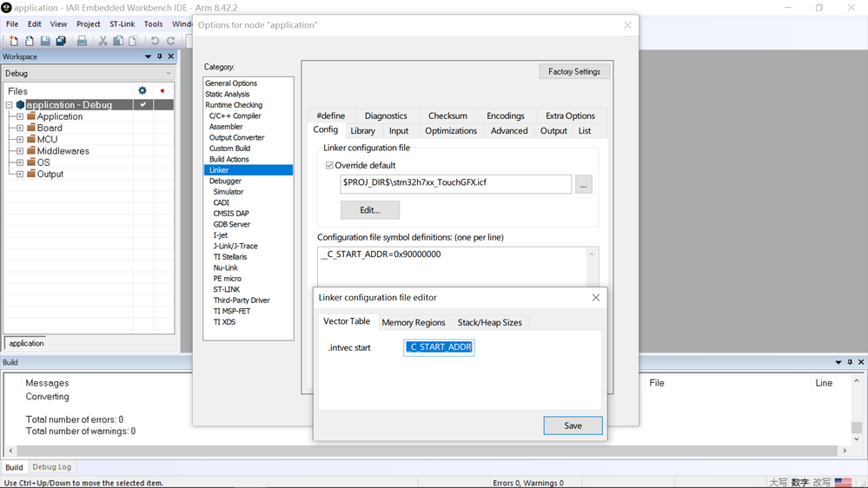
Task: Click the browse '...' button for linker file
Action: coord(584,184)
